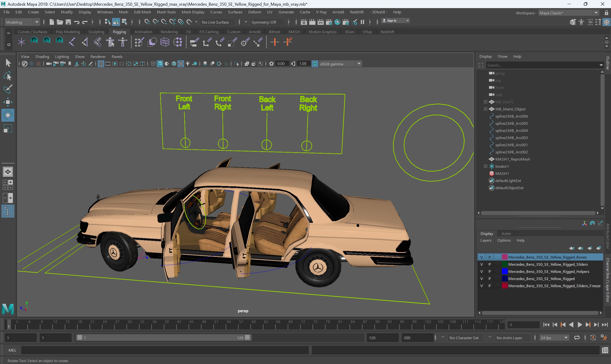Open the Deform menu
The image size is (611, 364).
pyautogui.click(x=255, y=12)
